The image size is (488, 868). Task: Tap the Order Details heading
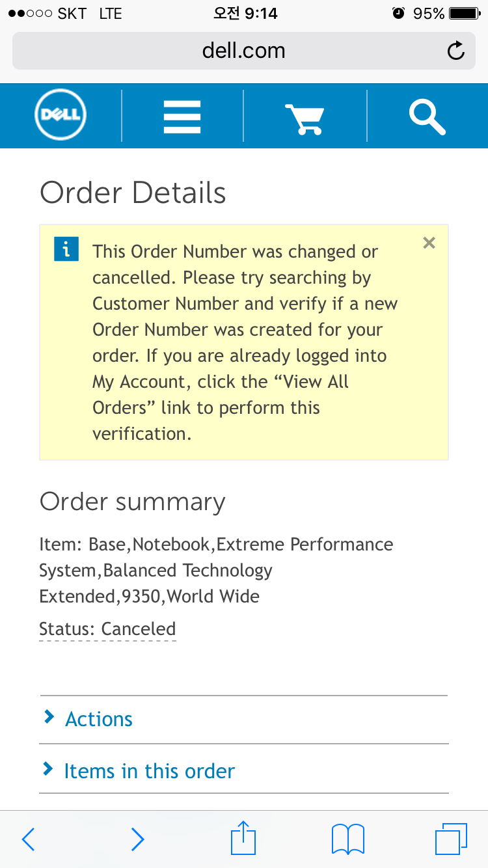133,193
